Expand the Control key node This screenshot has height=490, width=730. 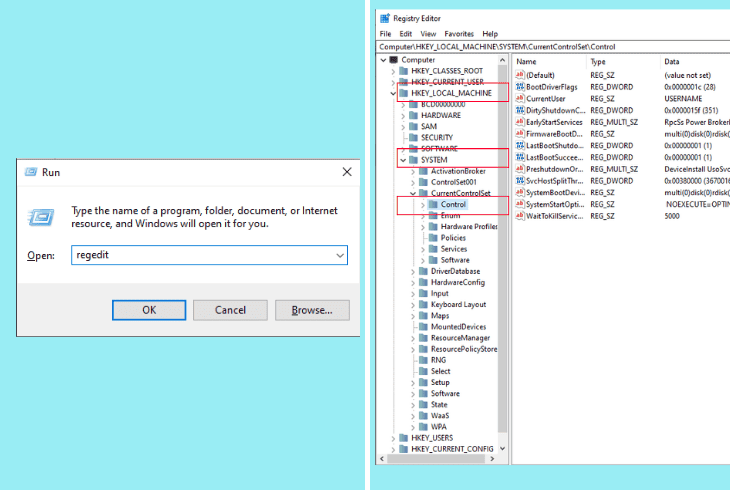coord(423,204)
